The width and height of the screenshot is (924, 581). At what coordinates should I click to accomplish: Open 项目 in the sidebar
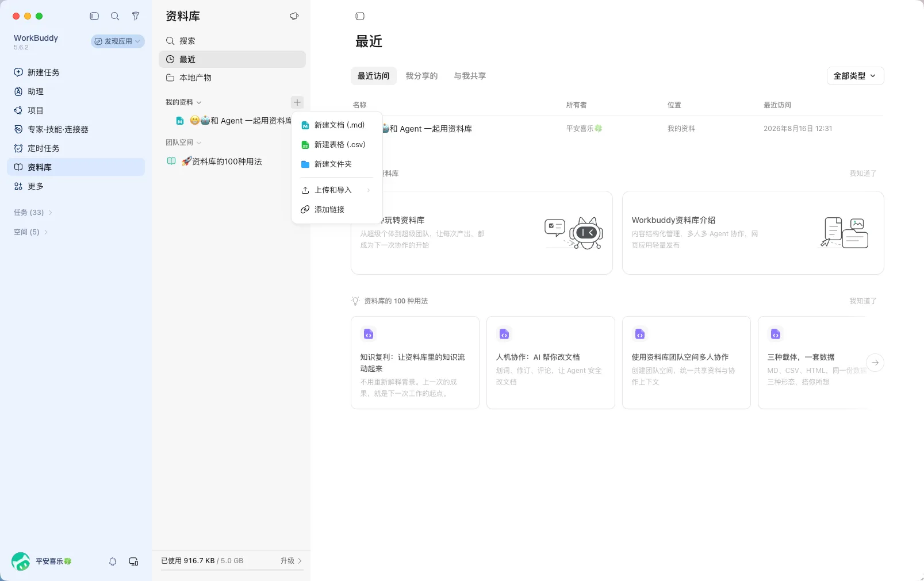(x=76, y=110)
